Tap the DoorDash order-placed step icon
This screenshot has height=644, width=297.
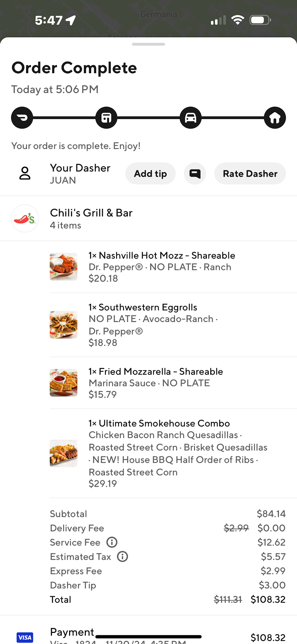[x=22, y=118]
